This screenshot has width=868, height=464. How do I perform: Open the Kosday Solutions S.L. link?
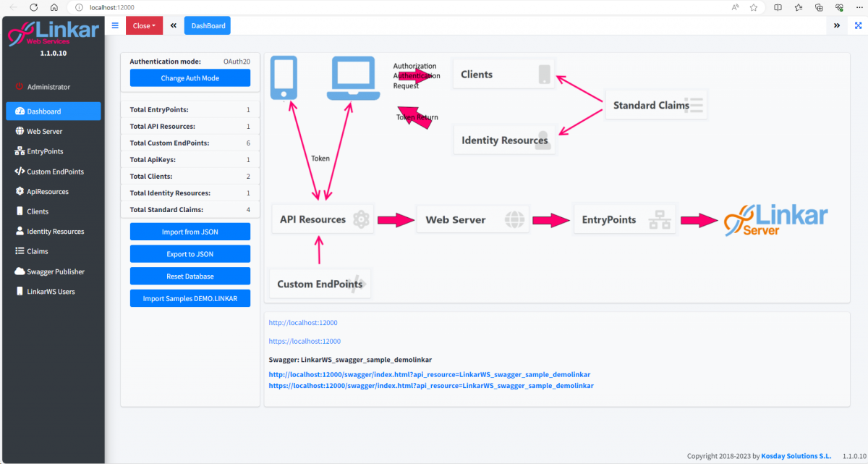(796, 455)
